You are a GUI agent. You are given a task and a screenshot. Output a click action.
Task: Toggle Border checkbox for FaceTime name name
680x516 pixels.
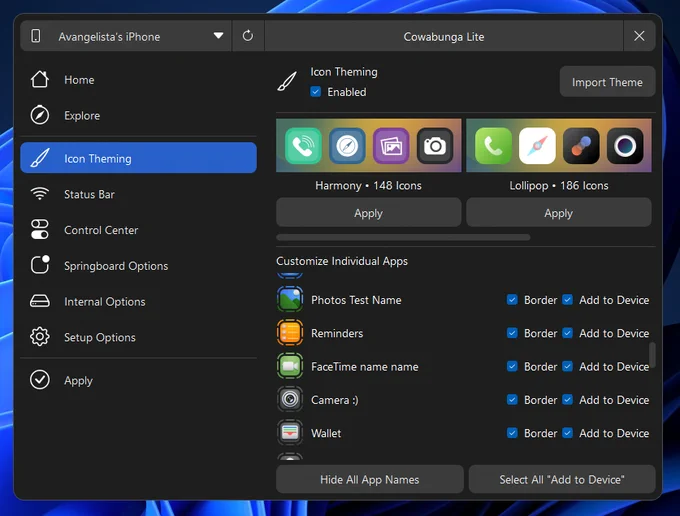[x=512, y=366]
